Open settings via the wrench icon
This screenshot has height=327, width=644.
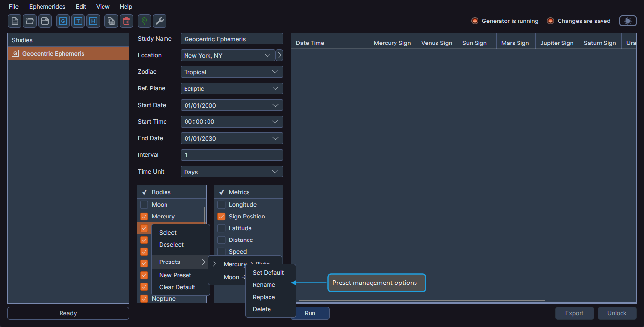pyautogui.click(x=159, y=21)
